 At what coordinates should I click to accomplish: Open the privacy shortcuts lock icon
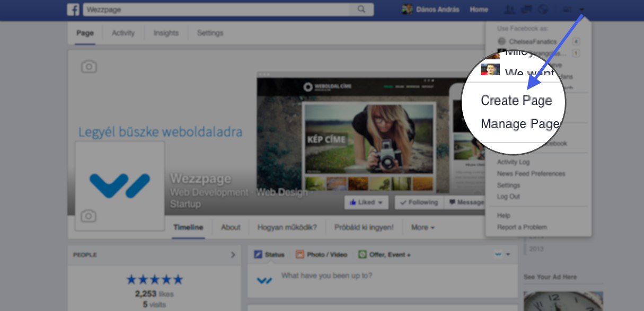567,10
